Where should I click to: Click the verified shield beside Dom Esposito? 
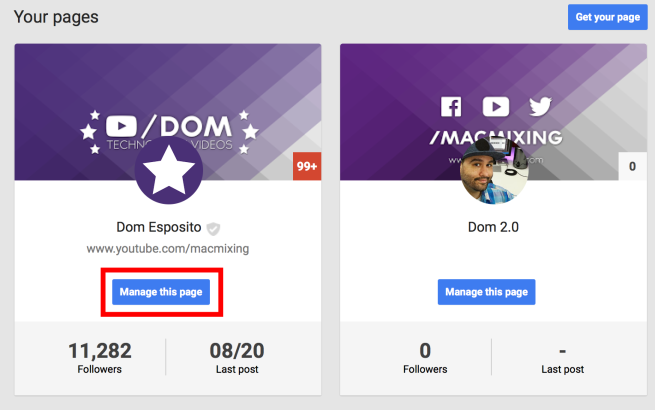213,228
